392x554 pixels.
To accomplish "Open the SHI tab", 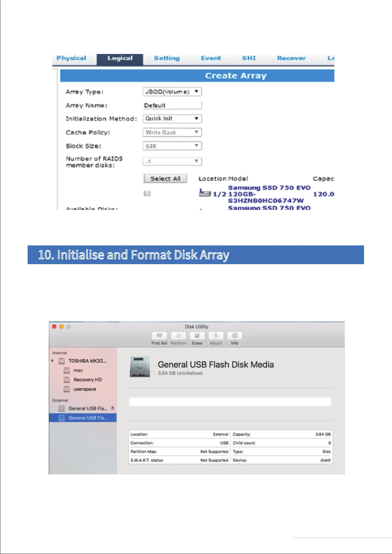I will tap(249, 58).
